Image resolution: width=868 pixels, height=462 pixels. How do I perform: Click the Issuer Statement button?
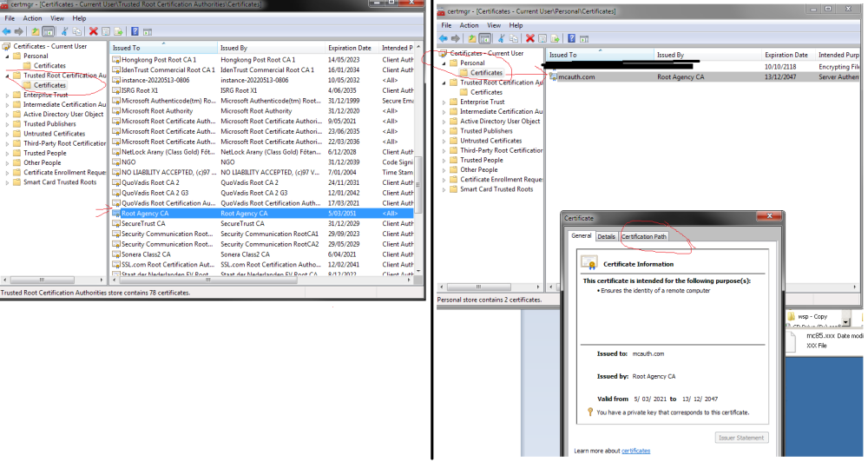(x=741, y=438)
